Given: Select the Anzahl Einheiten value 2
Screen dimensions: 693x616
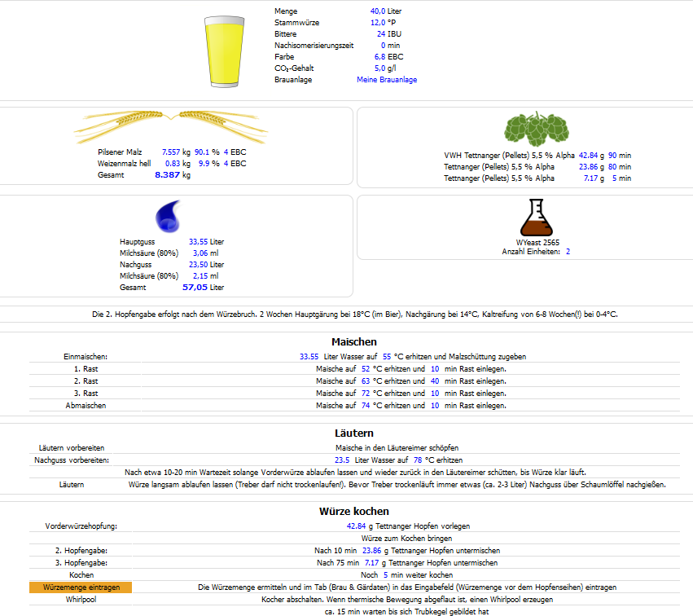Looking at the screenshot, I should point(568,252).
